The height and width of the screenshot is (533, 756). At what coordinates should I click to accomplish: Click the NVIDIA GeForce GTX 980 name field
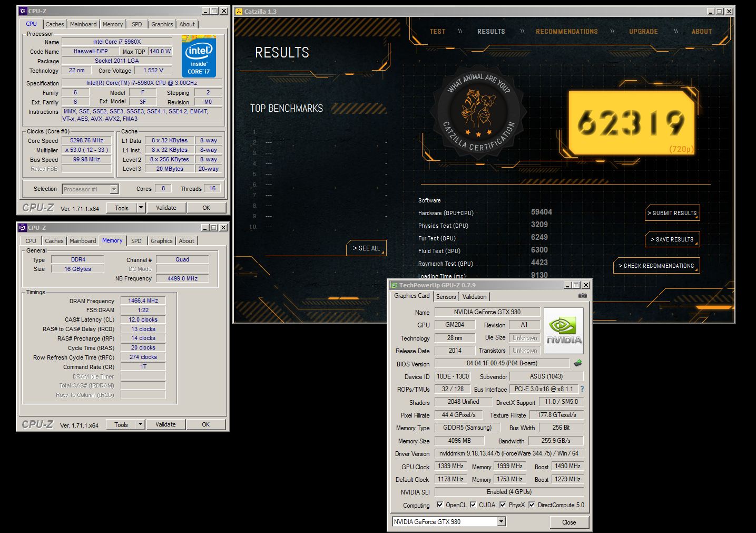coord(487,312)
